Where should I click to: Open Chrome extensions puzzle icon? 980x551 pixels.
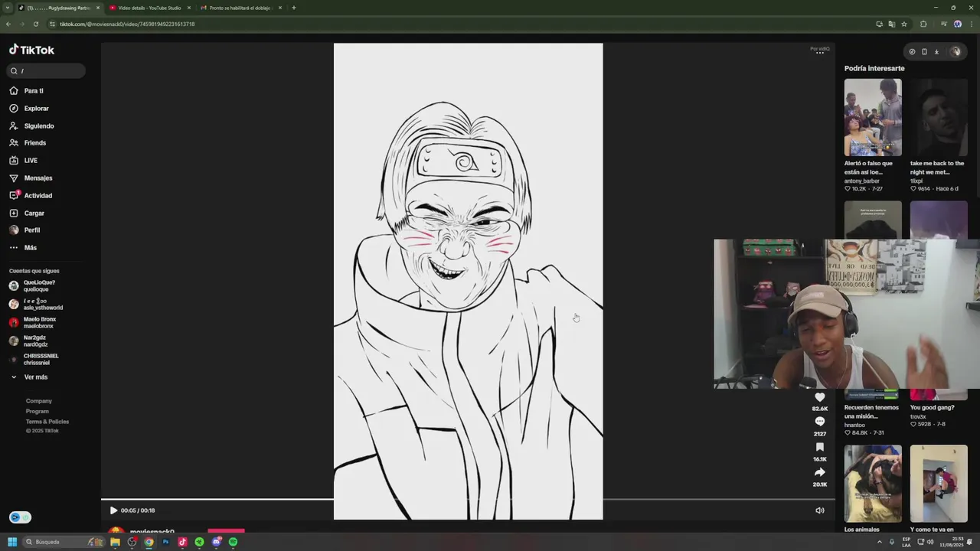[x=923, y=24]
